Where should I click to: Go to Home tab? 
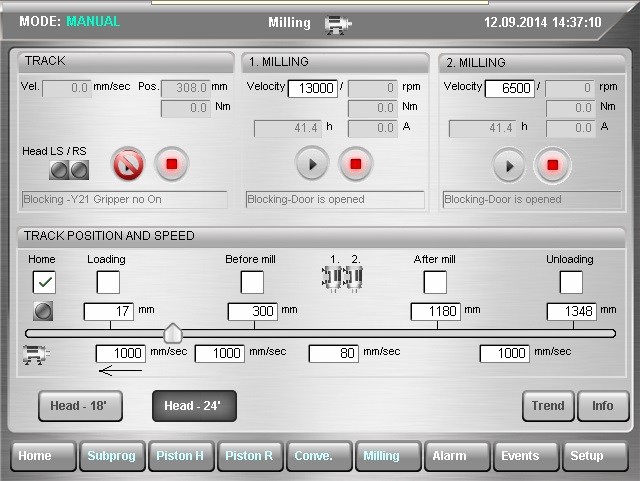43,456
